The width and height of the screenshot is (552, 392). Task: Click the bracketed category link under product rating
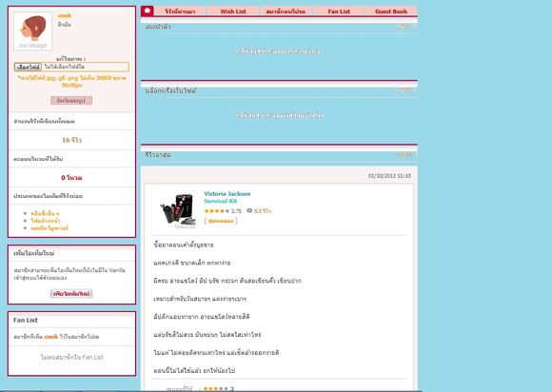(221, 221)
